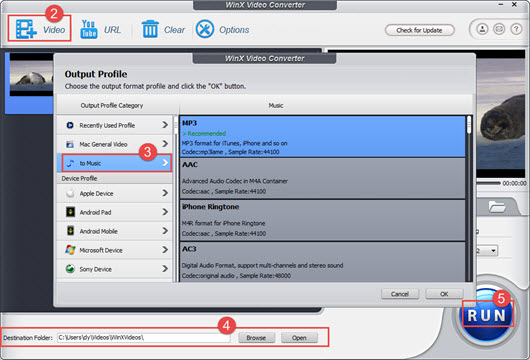Expand to Music chevron
Viewport: 530px width, 360px height.
coord(165,163)
